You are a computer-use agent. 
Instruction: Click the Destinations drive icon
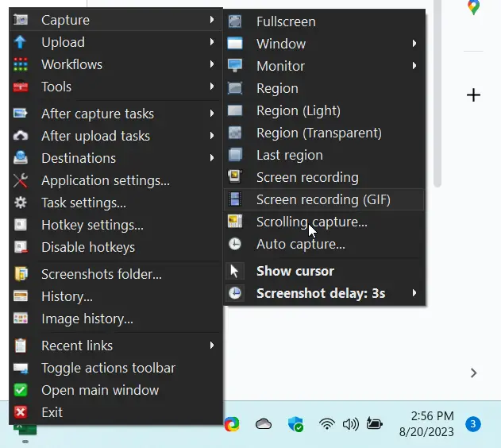coord(21,158)
